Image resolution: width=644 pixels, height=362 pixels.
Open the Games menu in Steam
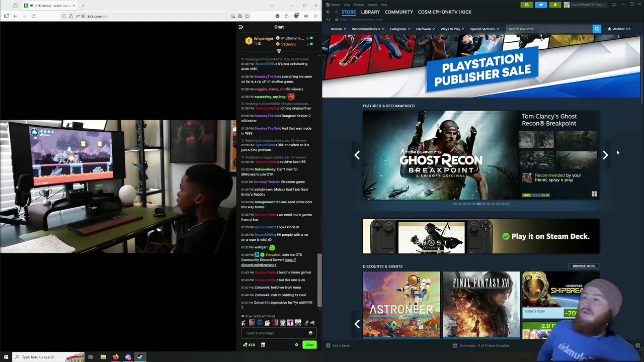(372, 5)
